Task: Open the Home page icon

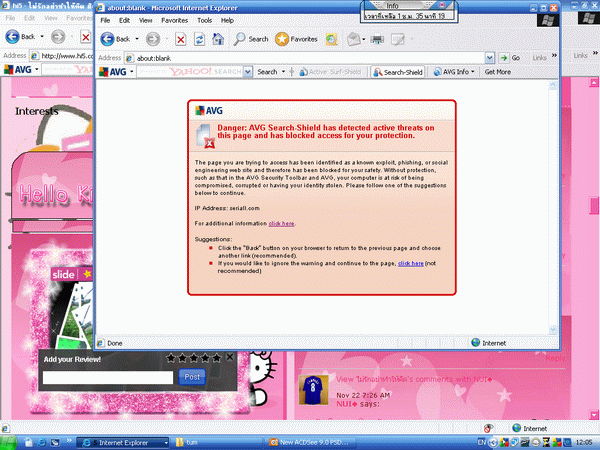Action: [x=218, y=39]
